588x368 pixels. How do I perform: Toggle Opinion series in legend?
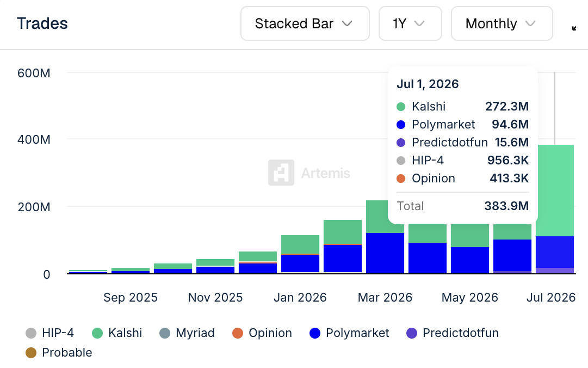(262, 333)
